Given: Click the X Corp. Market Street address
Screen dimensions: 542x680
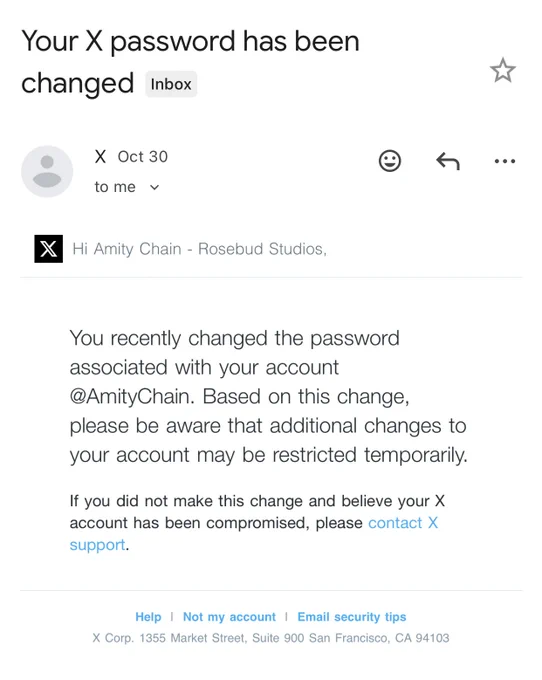Looking at the screenshot, I should (x=271, y=638).
